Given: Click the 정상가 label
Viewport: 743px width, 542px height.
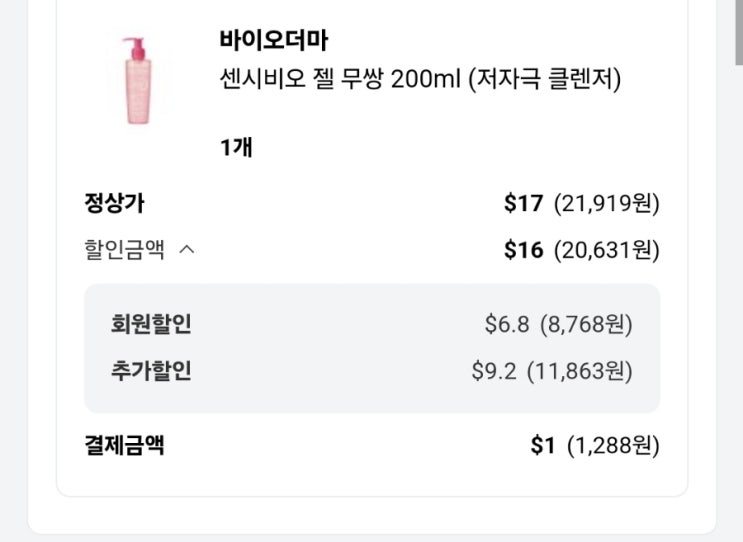Looking at the screenshot, I should coord(114,204).
